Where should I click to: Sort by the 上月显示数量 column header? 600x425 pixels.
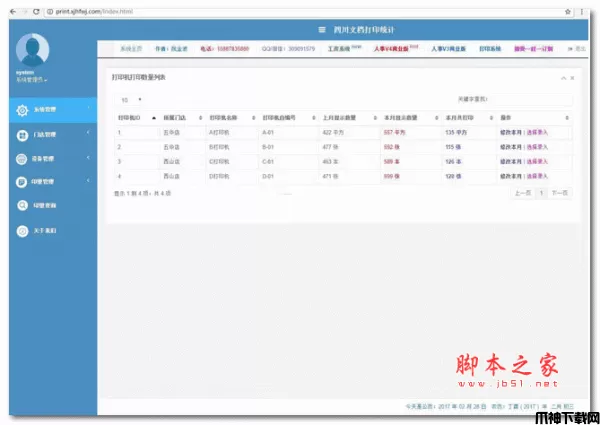tap(350, 118)
